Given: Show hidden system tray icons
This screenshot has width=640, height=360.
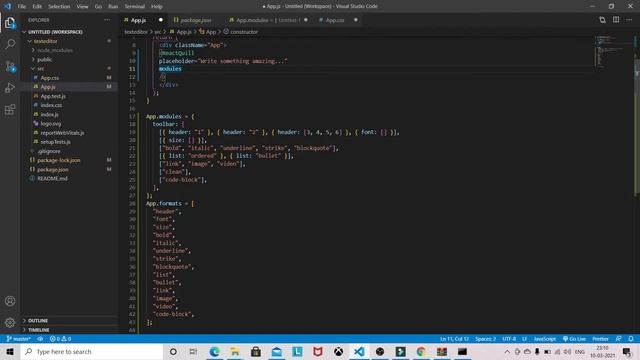Looking at the screenshot, I should tap(507, 351).
